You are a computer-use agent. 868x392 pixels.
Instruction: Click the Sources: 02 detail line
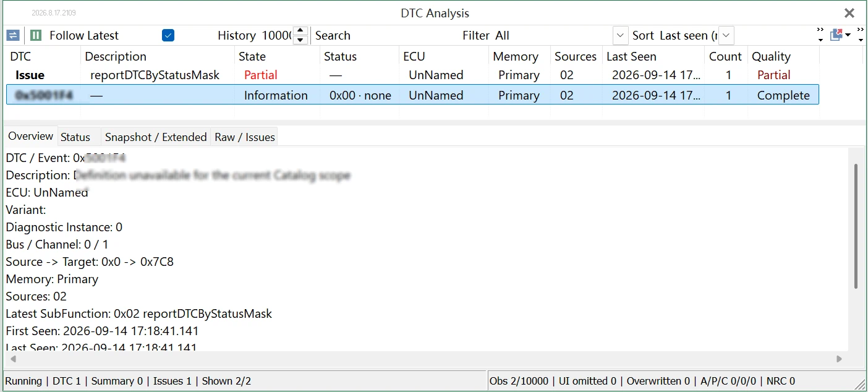pos(36,296)
